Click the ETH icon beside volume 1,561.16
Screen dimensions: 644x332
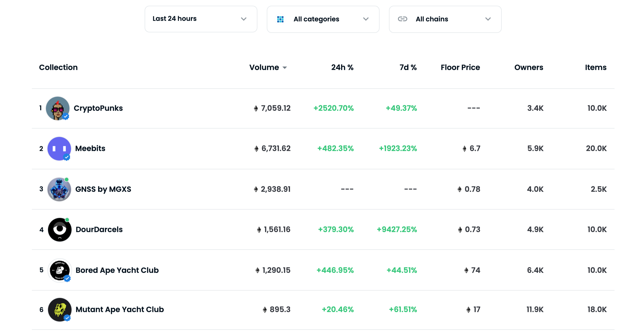(x=259, y=230)
